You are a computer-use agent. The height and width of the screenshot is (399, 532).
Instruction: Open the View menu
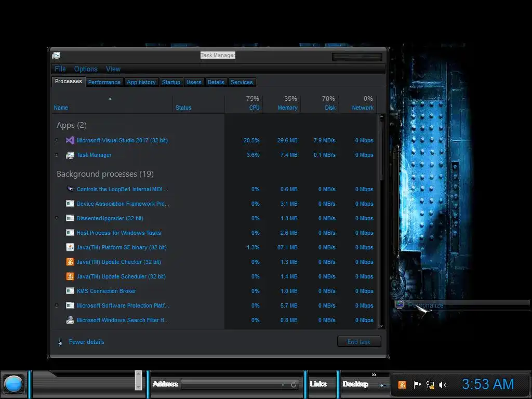point(113,69)
